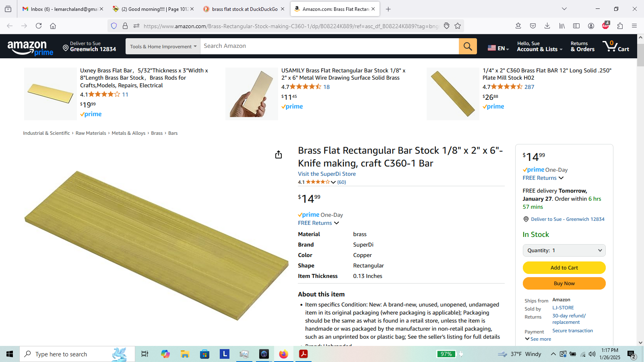Switch to the DuckDuckGo brass flat stock tab
Screen dimensions: 644x362
241,9
